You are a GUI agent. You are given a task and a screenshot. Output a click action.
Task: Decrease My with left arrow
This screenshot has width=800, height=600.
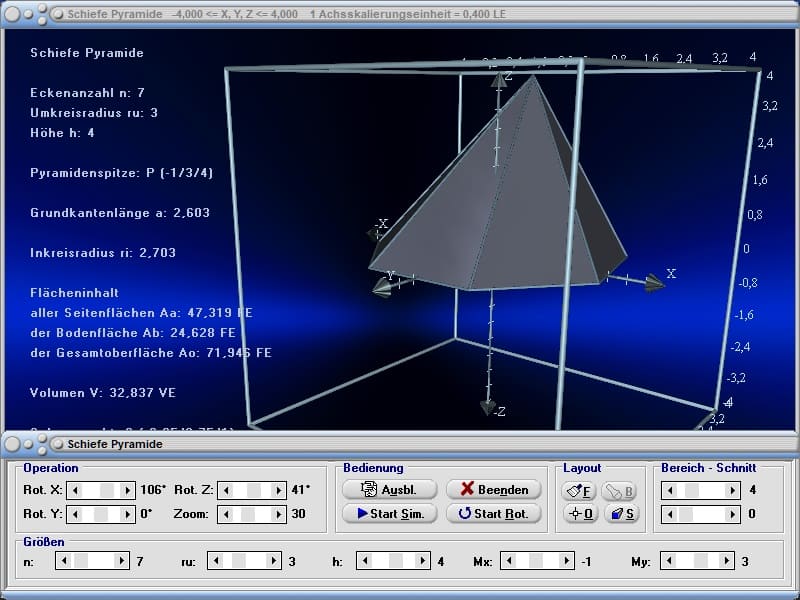669,561
